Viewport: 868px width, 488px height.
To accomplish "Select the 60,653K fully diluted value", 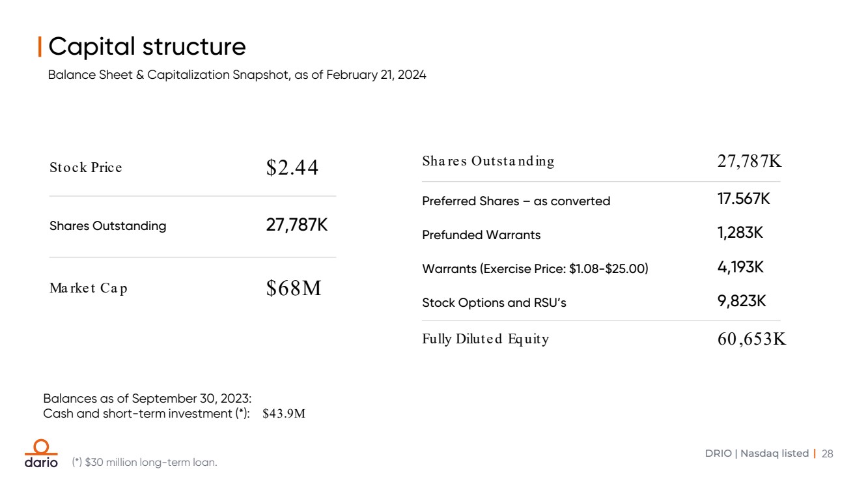I will [x=751, y=339].
